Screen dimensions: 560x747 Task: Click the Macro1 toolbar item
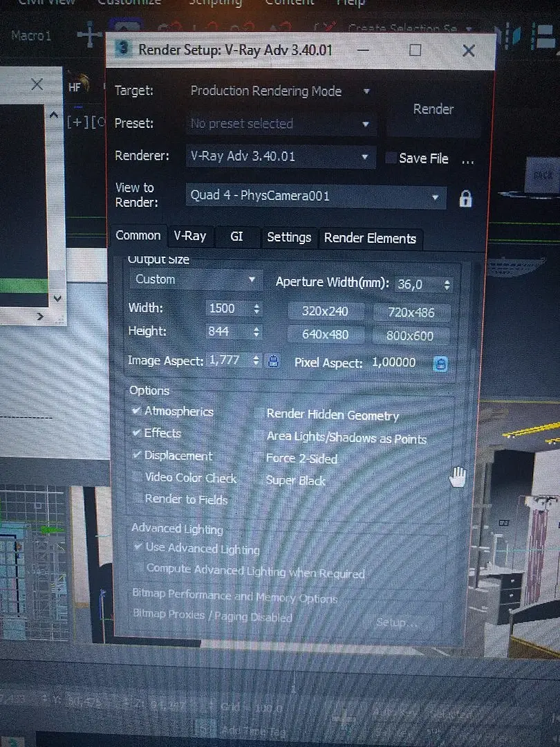[31, 36]
